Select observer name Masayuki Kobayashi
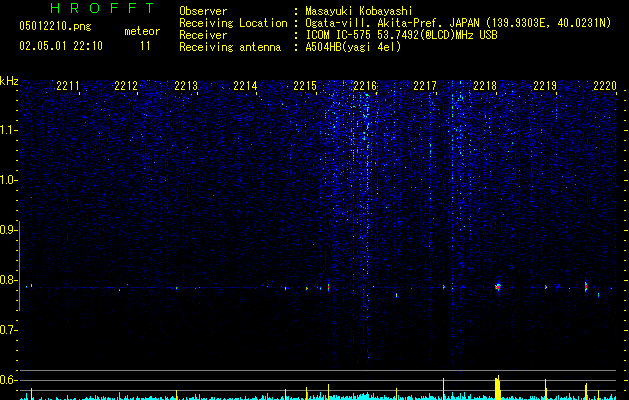This screenshot has height=400, width=629. pyautogui.click(x=358, y=11)
